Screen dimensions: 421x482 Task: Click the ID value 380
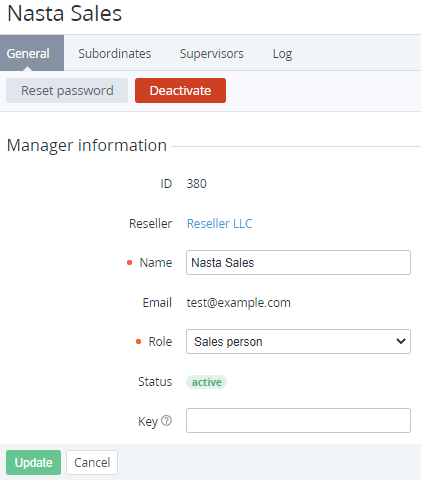pyautogui.click(x=196, y=184)
